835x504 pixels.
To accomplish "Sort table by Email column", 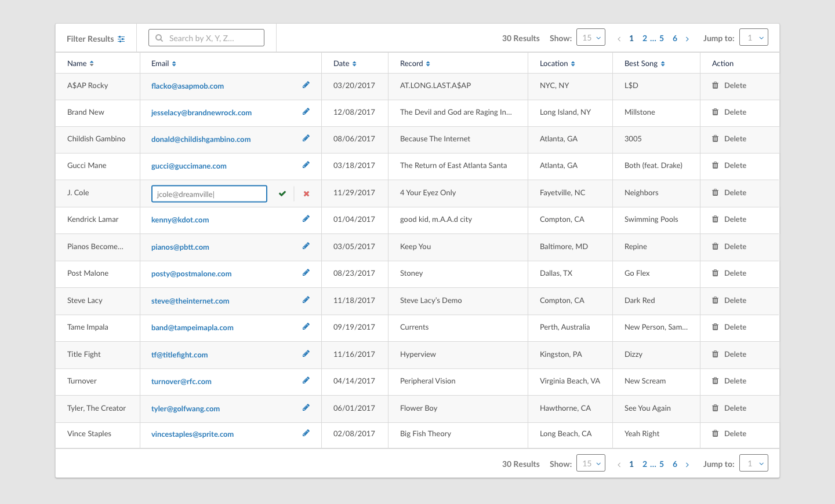I will pyautogui.click(x=174, y=64).
